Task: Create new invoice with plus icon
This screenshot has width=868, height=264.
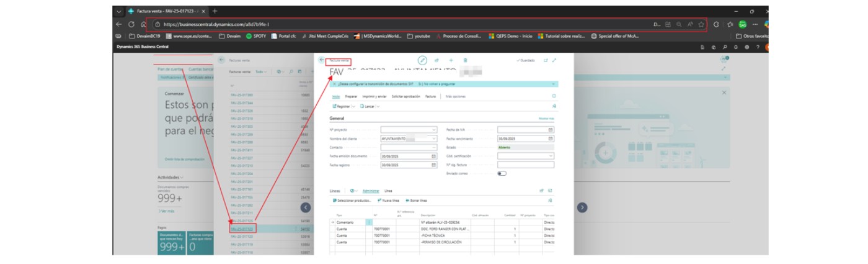Action: [451, 60]
